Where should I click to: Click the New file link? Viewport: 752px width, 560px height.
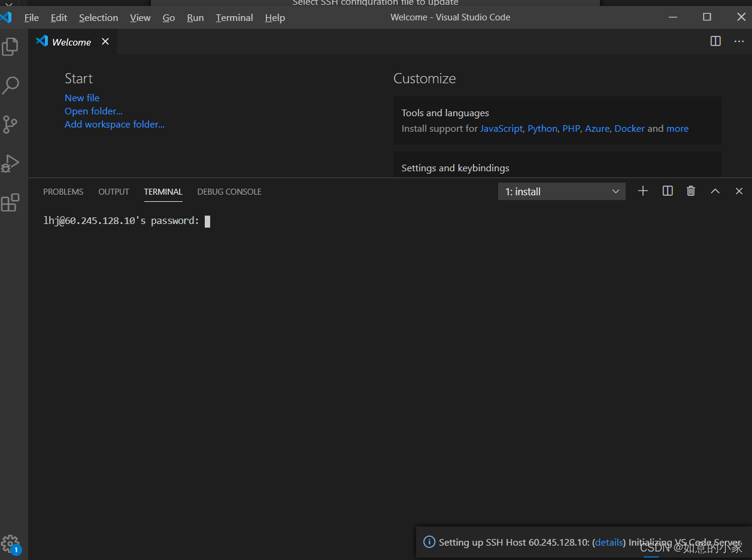[x=82, y=98]
